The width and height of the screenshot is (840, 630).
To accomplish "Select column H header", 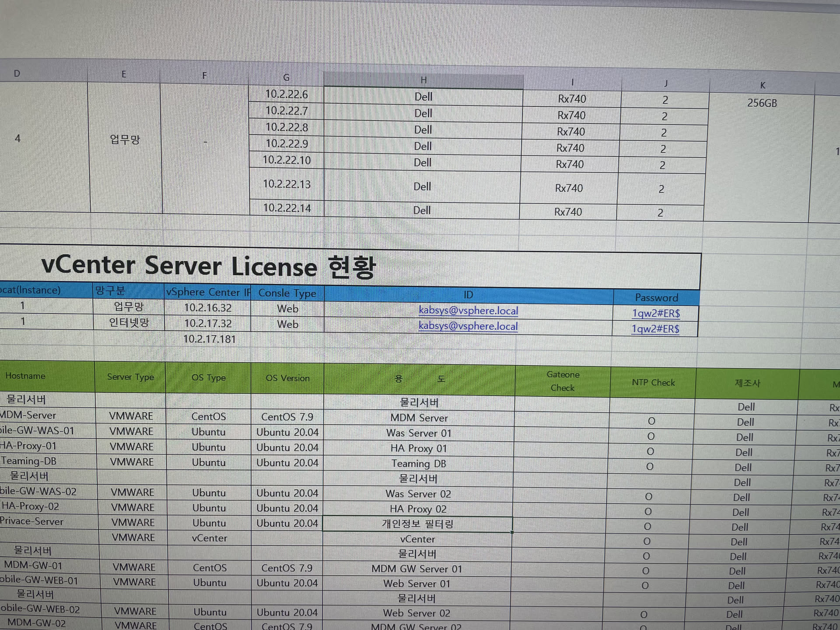I will tap(423, 80).
